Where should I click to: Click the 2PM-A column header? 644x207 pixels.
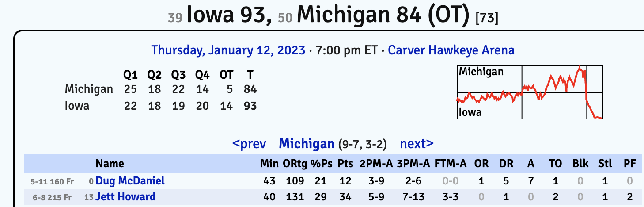376,164
